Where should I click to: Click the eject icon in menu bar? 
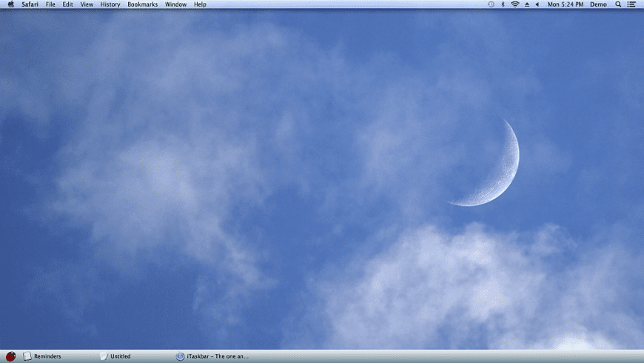(527, 4)
